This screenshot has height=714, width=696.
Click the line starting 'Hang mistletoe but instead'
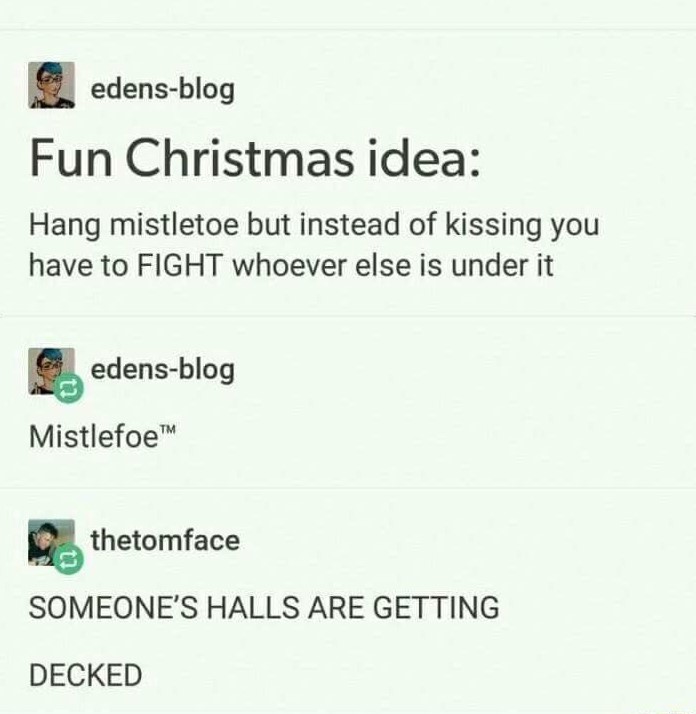click(x=314, y=226)
